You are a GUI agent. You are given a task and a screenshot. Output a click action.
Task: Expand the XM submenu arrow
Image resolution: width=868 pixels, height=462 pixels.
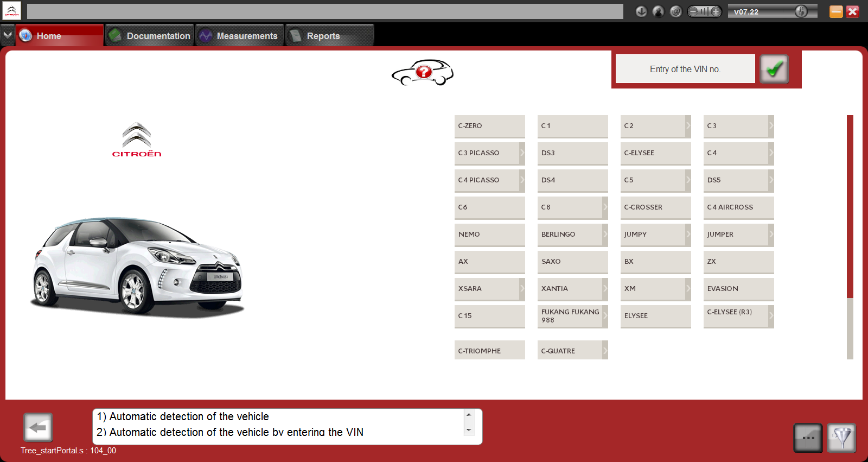coord(688,289)
